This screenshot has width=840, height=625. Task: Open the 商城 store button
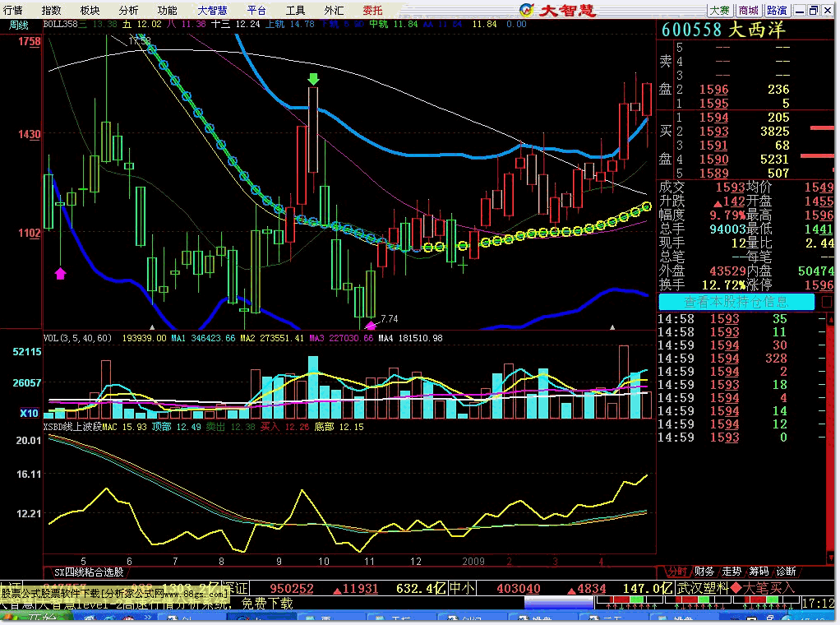749,10
